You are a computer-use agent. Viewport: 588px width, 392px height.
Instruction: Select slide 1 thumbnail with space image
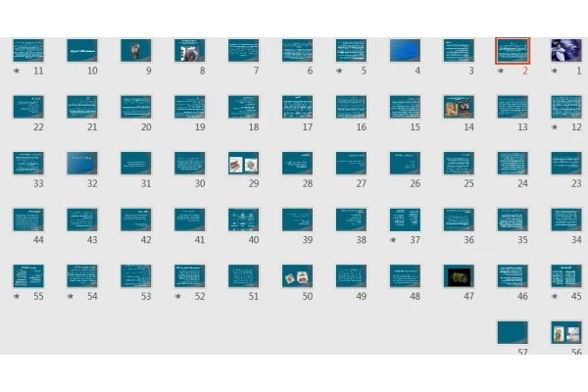(x=565, y=50)
